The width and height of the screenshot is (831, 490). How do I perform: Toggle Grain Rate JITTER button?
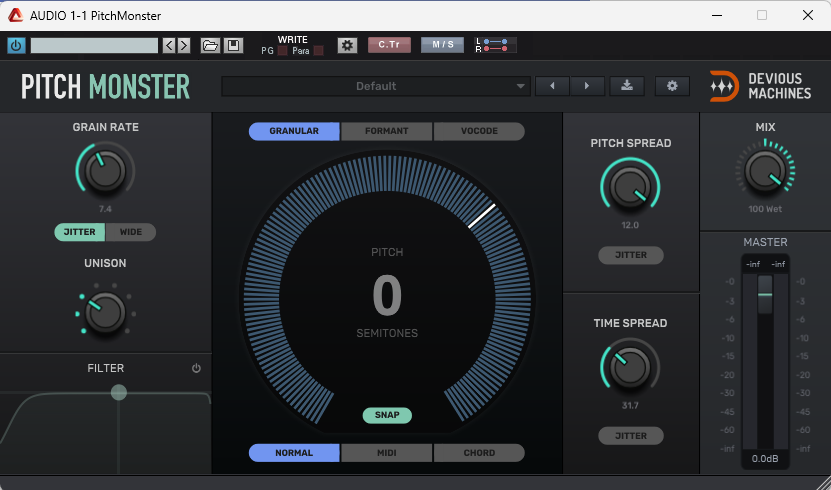click(79, 232)
